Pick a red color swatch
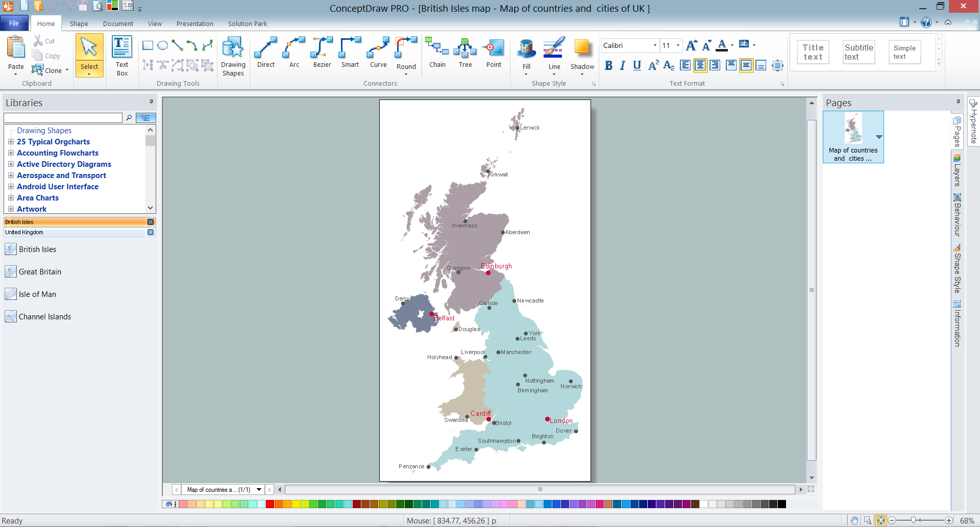The image size is (980, 527). click(269, 504)
